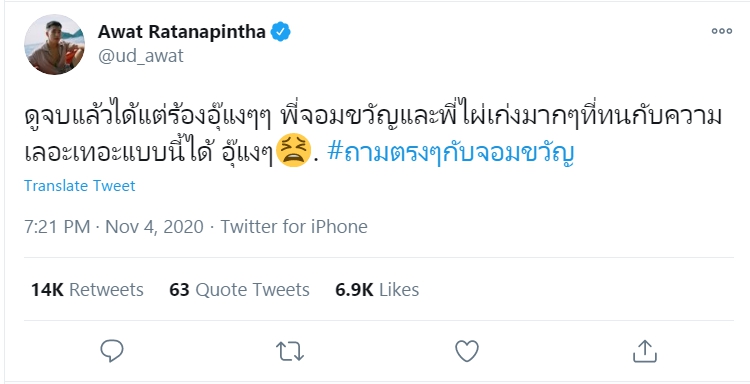The height and width of the screenshot is (384, 750).
Task: Visit the @ud_awat handle link
Action: pos(141,56)
